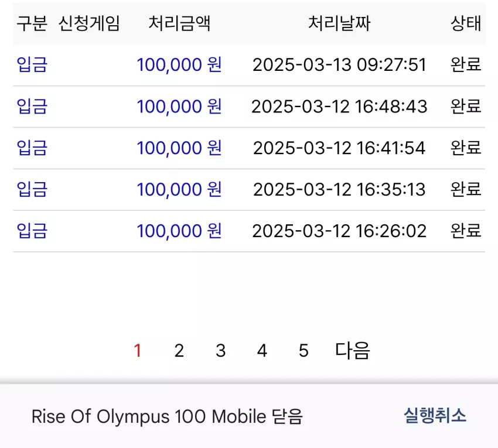This screenshot has height=448, width=498.
Task: Select the deposit row at 16:48:43
Action: [249, 107]
